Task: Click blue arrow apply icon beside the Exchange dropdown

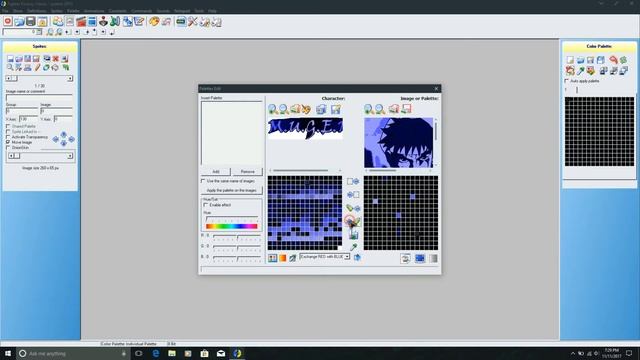Action: [x=357, y=257]
